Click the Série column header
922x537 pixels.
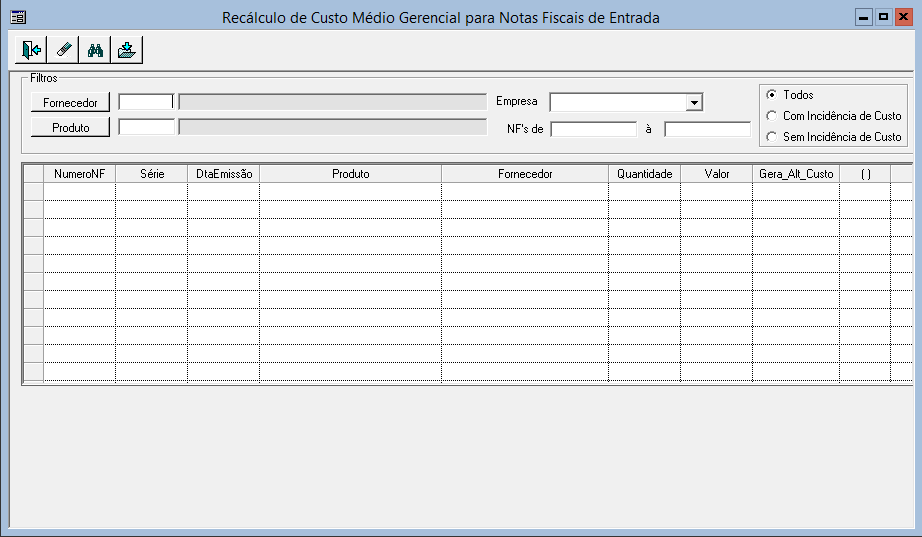coord(152,174)
